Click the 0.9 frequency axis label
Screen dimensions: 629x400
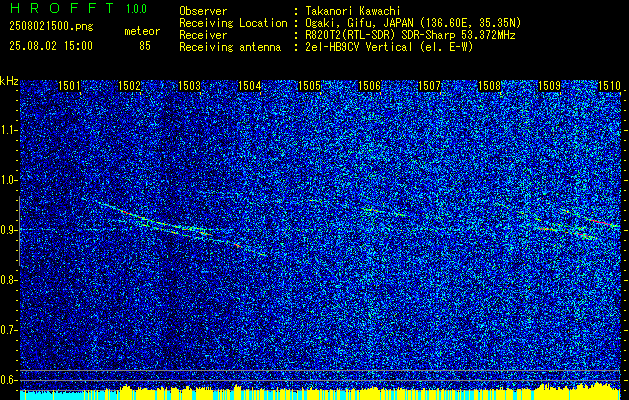pos(9,230)
